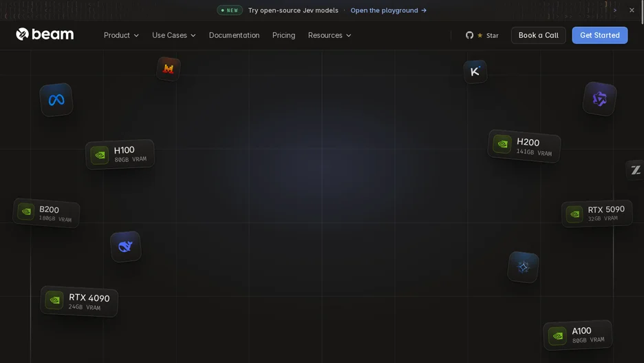
Task: Expand the Use Cases menu
Action: [174, 35]
